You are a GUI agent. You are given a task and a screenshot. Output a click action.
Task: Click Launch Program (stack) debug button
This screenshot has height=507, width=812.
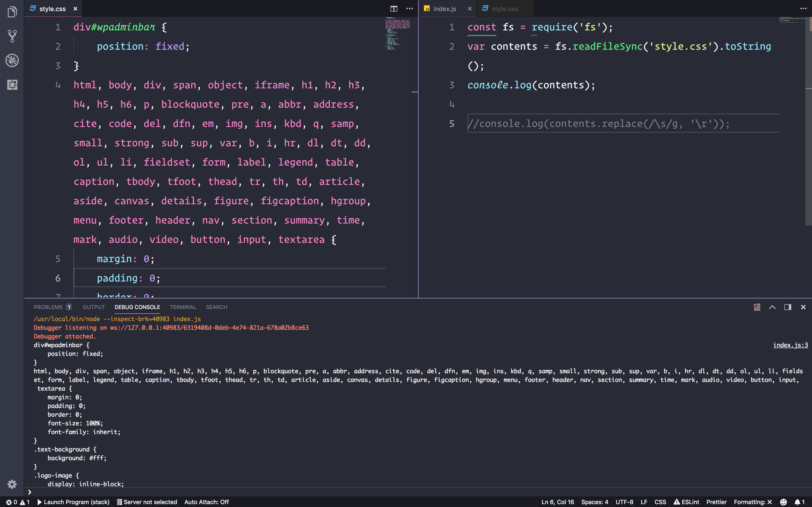coord(73,502)
